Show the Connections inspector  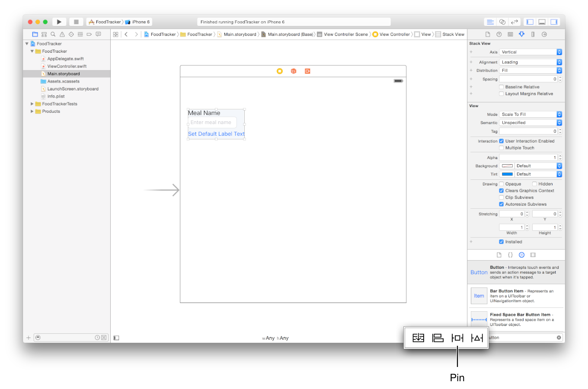point(544,34)
